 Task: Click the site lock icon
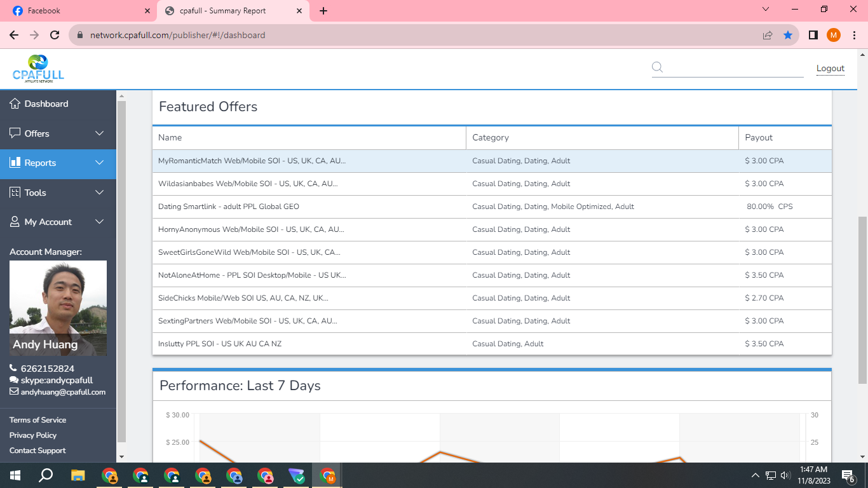tap(80, 35)
